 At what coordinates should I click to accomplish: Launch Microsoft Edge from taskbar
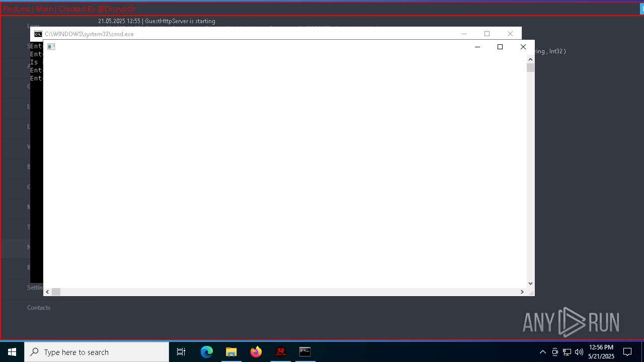pos(207,352)
